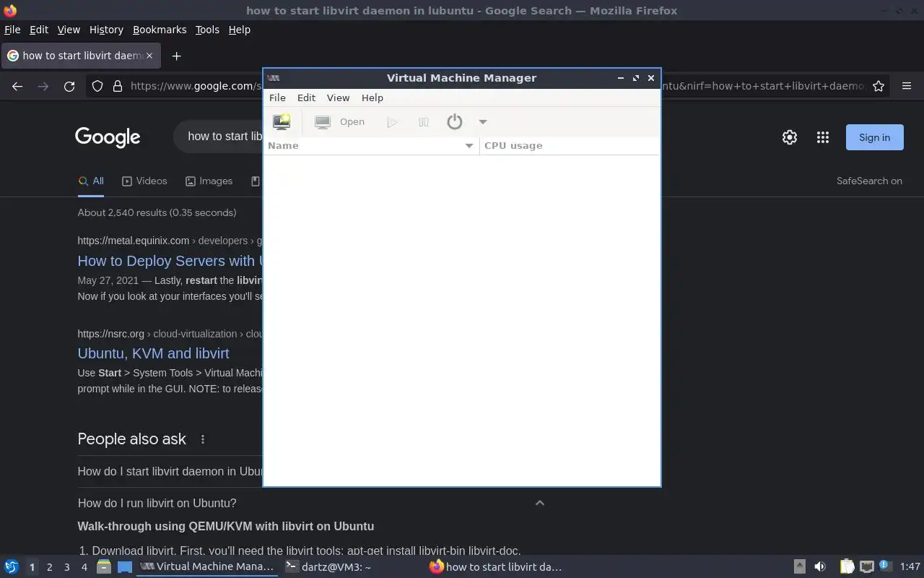Screen dimensions: 924x578
Task: Open People also ask options dots
Action: pyautogui.click(x=203, y=439)
